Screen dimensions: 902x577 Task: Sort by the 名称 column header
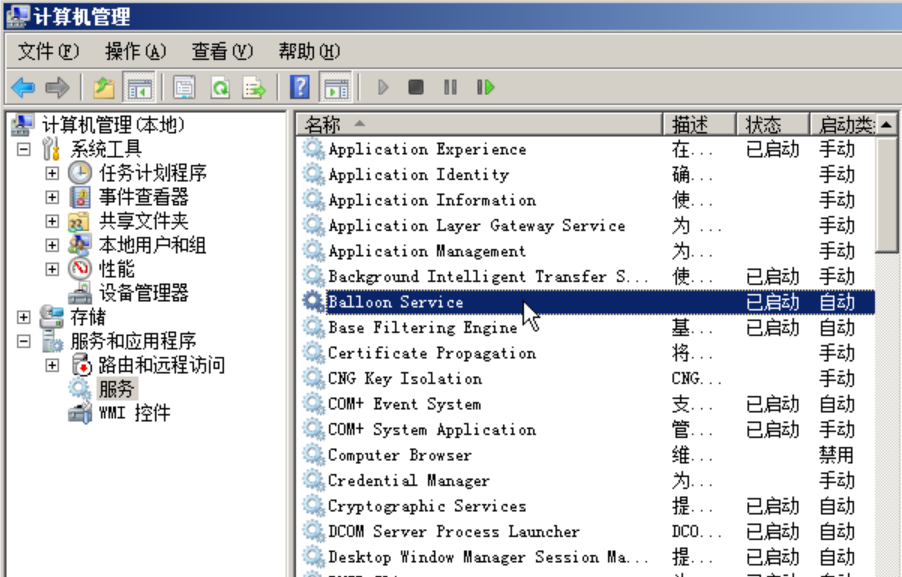pos(480,124)
